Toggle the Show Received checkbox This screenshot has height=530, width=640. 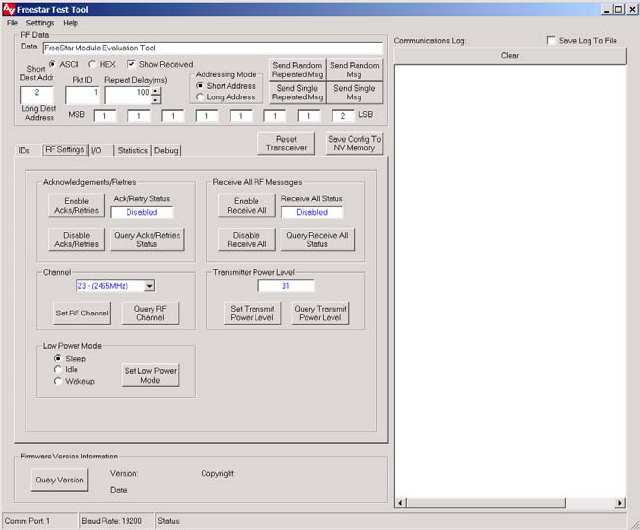(x=132, y=64)
